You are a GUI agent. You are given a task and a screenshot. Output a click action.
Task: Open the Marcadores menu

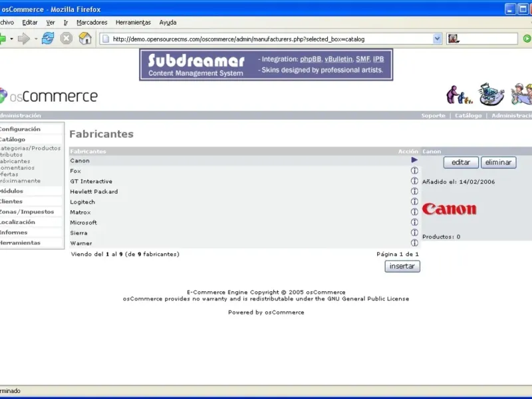(x=92, y=23)
